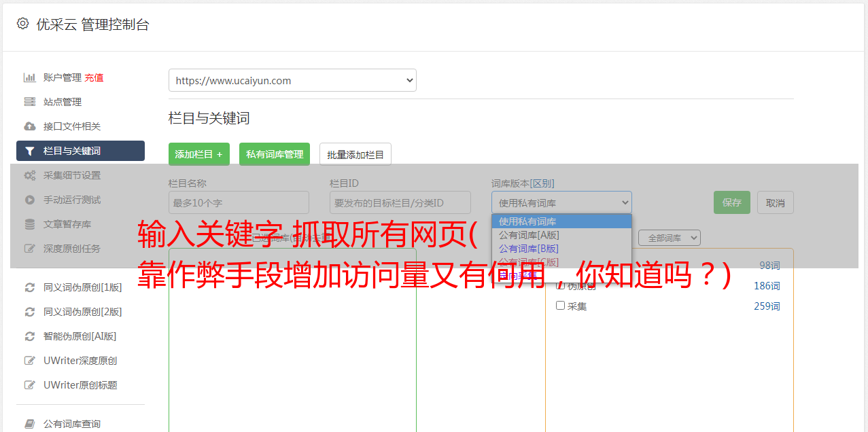The width and height of the screenshot is (868, 432).
Task: Open the https://www.ucaiyun.com site dropdown
Action: click(x=292, y=80)
